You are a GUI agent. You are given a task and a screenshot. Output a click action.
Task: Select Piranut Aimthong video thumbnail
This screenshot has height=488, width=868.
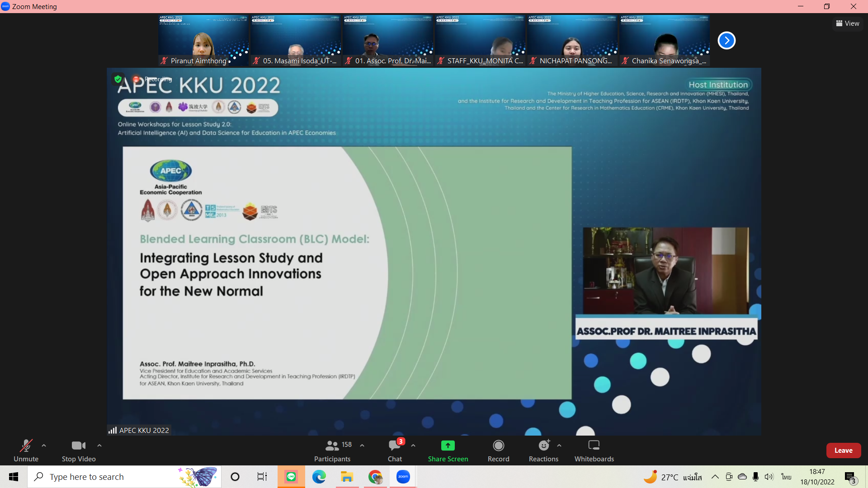(x=203, y=41)
